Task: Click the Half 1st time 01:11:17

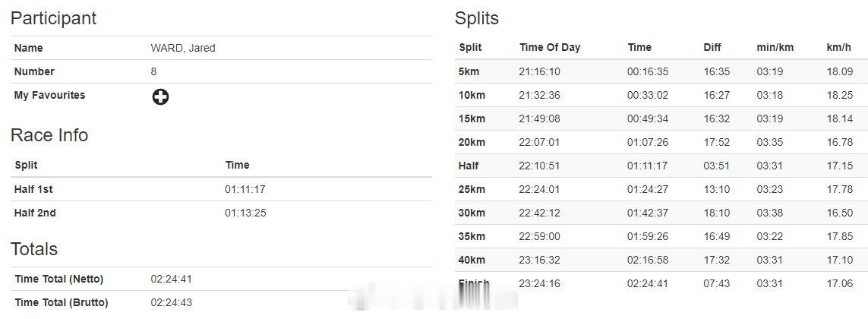Action: [245, 189]
